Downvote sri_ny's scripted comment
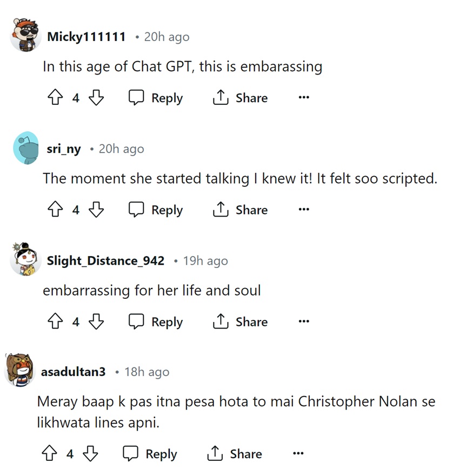453x476 pixels. (x=96, y=210)
